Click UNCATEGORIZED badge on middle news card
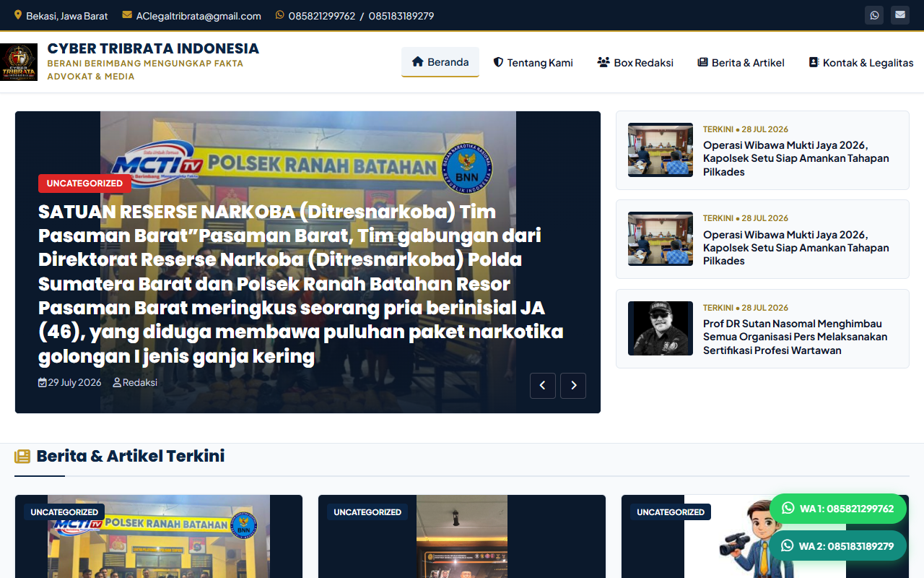Screen dimensions: 924x578 pos(367,512)
